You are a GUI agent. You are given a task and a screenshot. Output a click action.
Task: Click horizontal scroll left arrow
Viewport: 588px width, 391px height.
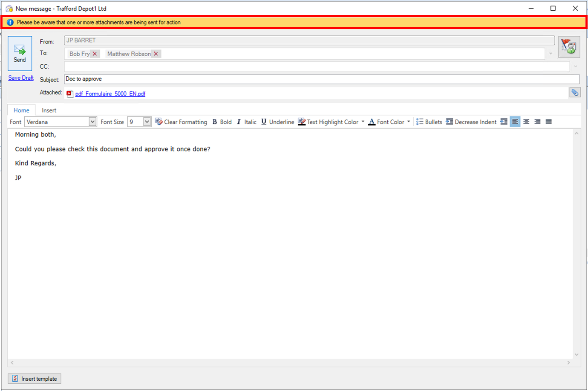[x=12, y=362]
